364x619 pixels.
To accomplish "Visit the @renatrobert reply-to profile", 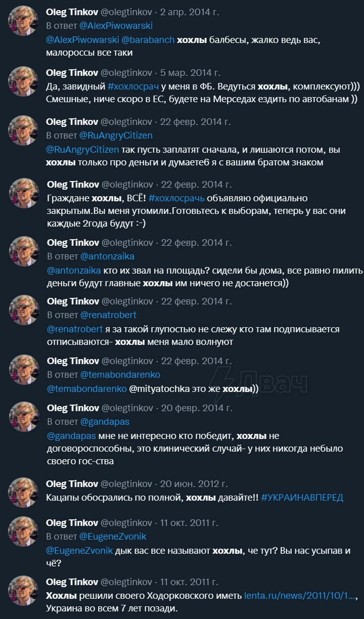I will pyautogui.click(x=108, y=315).
